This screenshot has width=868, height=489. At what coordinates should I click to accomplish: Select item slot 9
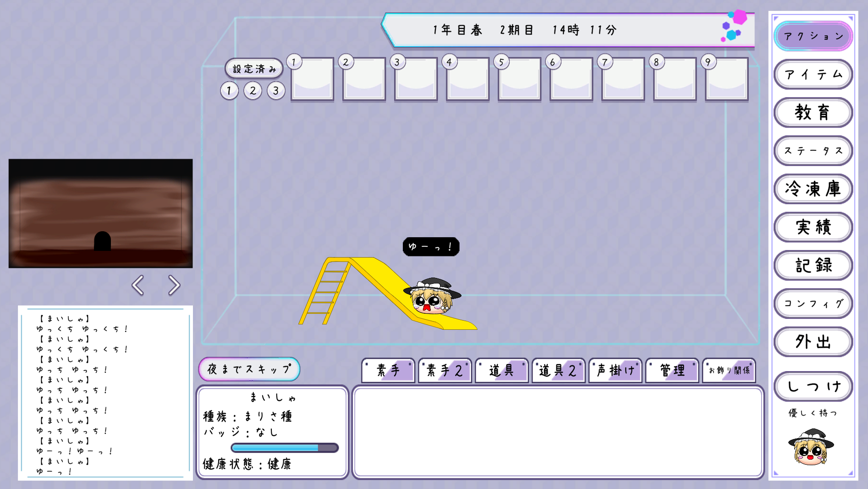726,78
